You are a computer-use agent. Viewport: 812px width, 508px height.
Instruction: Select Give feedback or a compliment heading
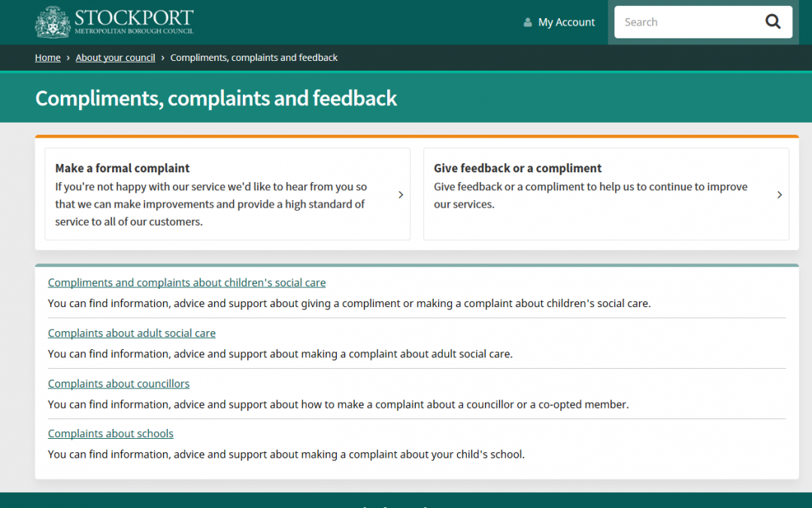pyautogui.click(x=517, y=168)
